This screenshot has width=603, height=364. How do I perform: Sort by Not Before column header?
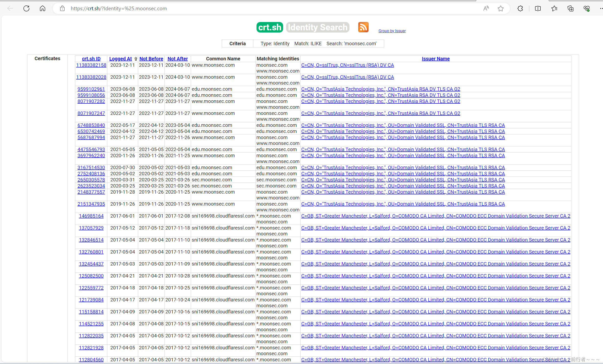pyautogui.click(x=151, y=59)
